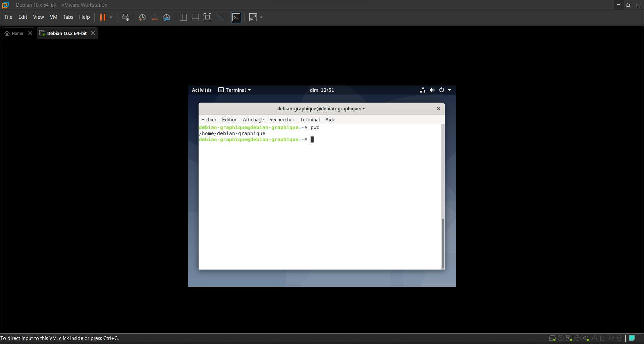This screenshot has width=644, height=344.
Task: Enter full screen mode icon
Action: [x=208, y=17]
